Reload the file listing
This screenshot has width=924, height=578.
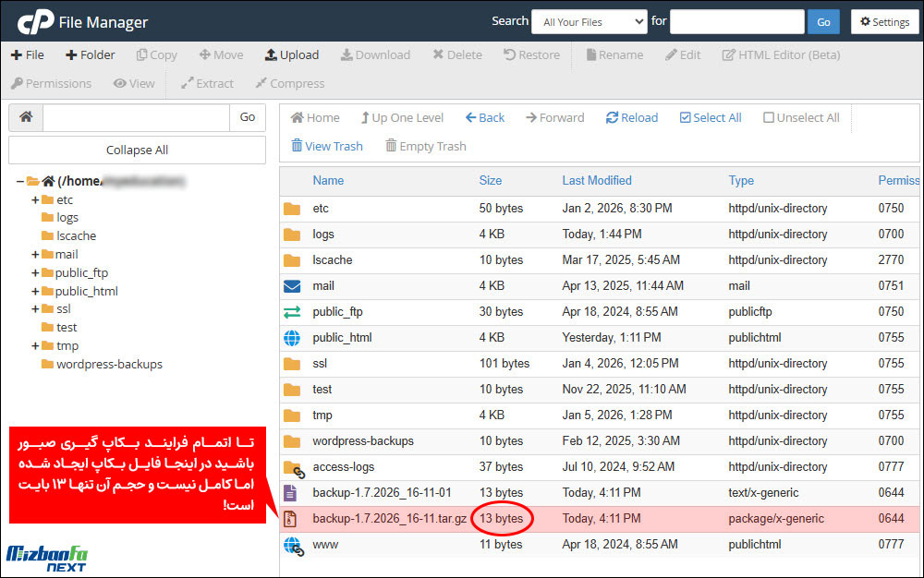[x=631, y=117]
